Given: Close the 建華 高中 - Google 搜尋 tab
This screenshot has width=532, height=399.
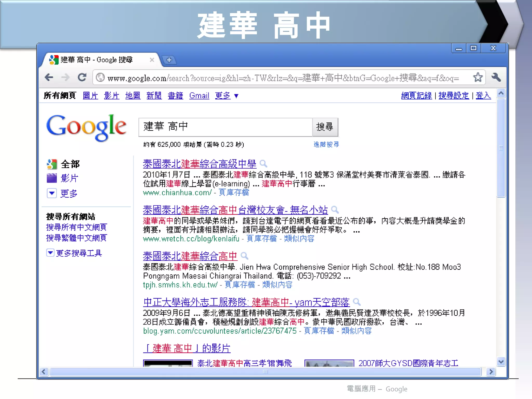Looking at the screenshot, I should pos(152,60).
